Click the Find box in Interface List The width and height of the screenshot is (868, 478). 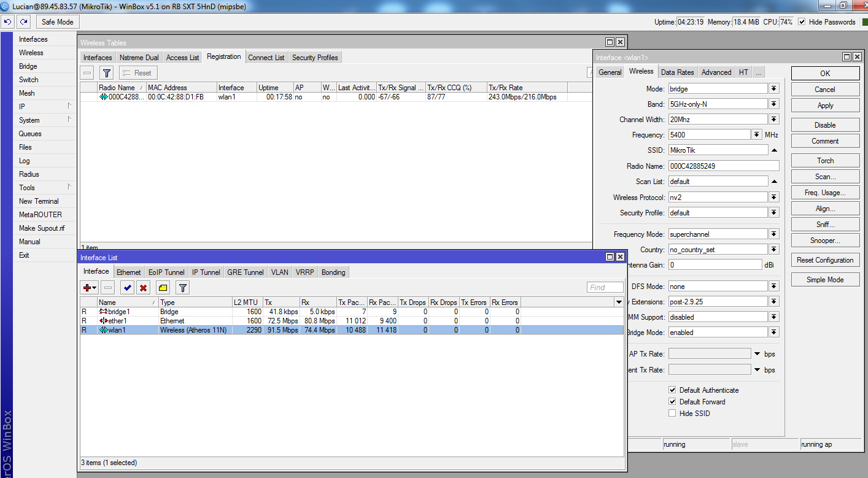[x=605, y=287]
